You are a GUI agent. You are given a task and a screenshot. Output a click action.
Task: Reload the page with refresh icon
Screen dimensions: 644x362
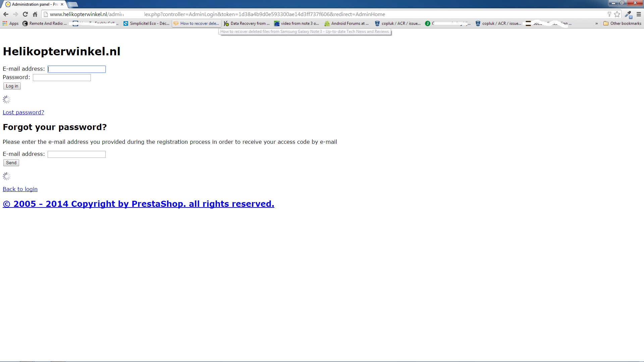pyautogui.click(x=25, y=14)
